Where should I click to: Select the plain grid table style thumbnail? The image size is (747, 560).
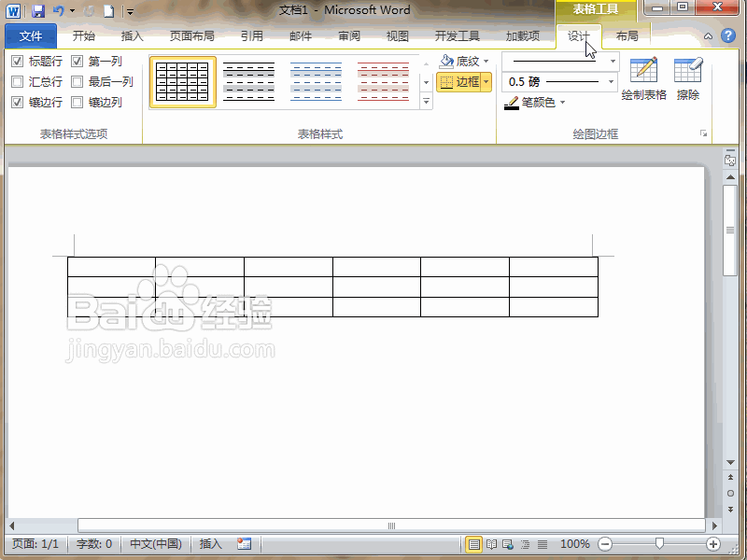point(182,82)
